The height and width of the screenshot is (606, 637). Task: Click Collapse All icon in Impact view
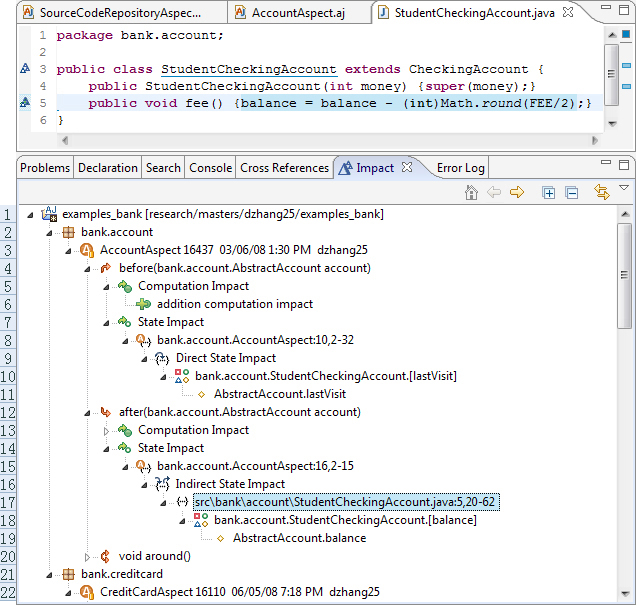coord(572,193)
